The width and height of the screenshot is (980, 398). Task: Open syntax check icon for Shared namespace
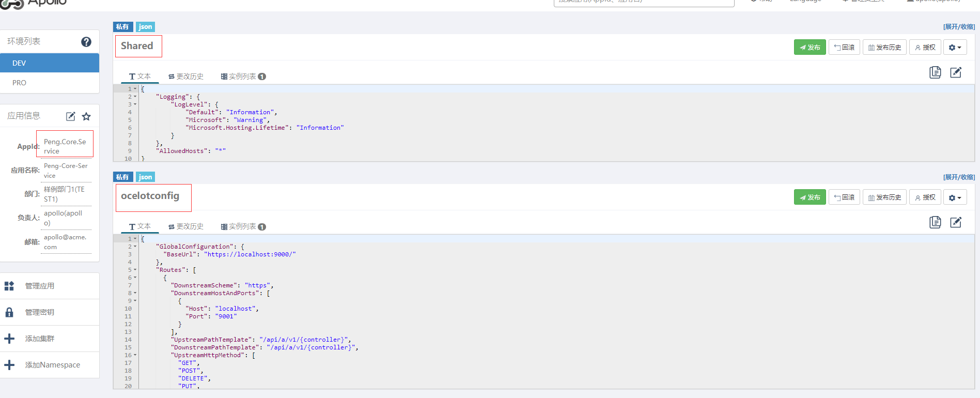click(x=935, y=72)
